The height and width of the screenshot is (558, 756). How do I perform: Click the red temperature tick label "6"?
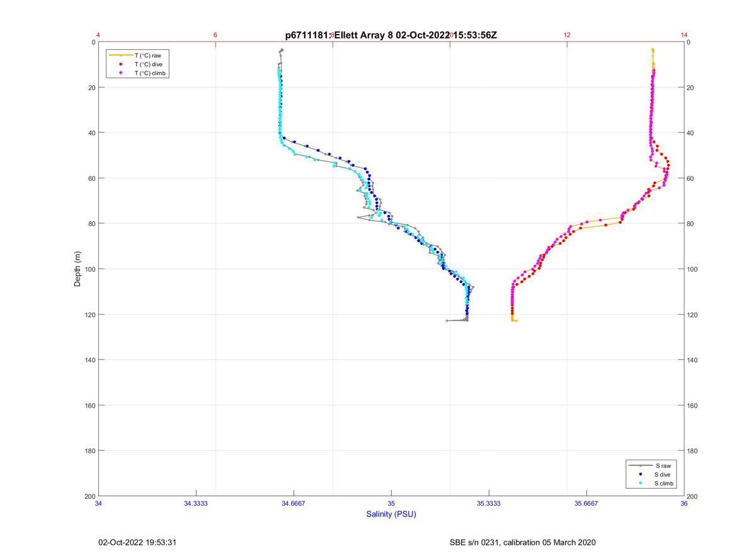pyautogui.click(x=215, y=35)
